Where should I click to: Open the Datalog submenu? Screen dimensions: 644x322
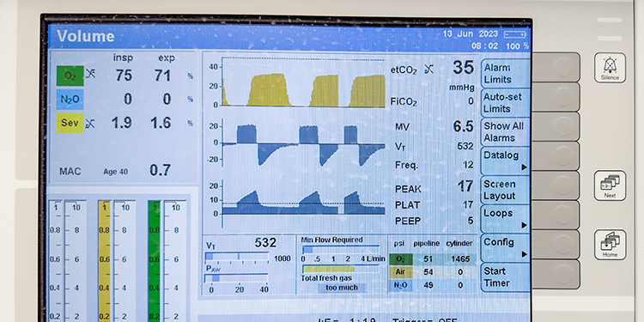[505, 161]
